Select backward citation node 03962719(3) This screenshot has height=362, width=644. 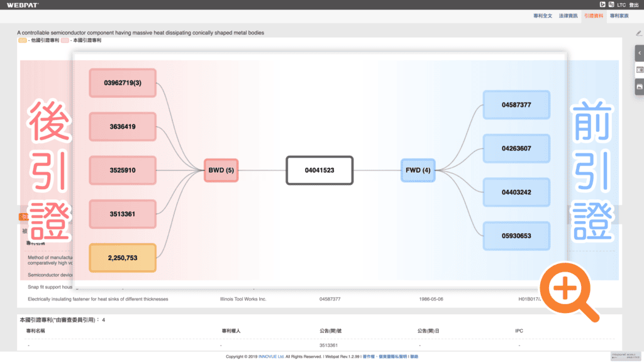tap(123, 83)
